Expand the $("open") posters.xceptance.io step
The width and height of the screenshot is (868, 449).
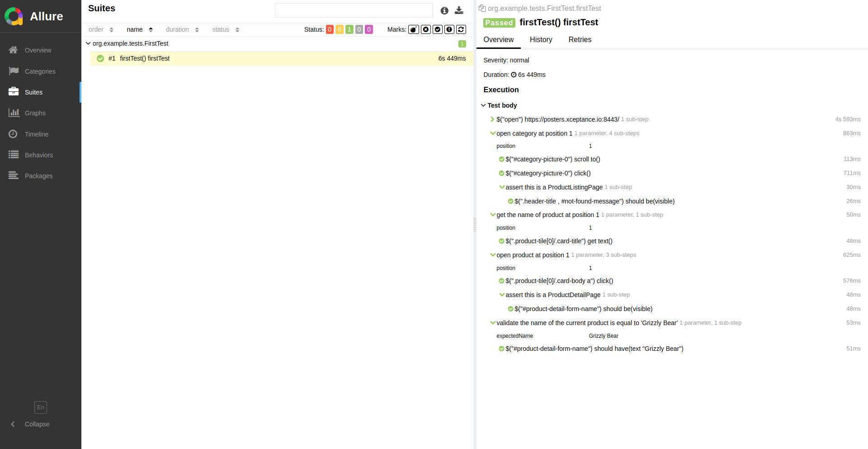click(x=492, y=119)
